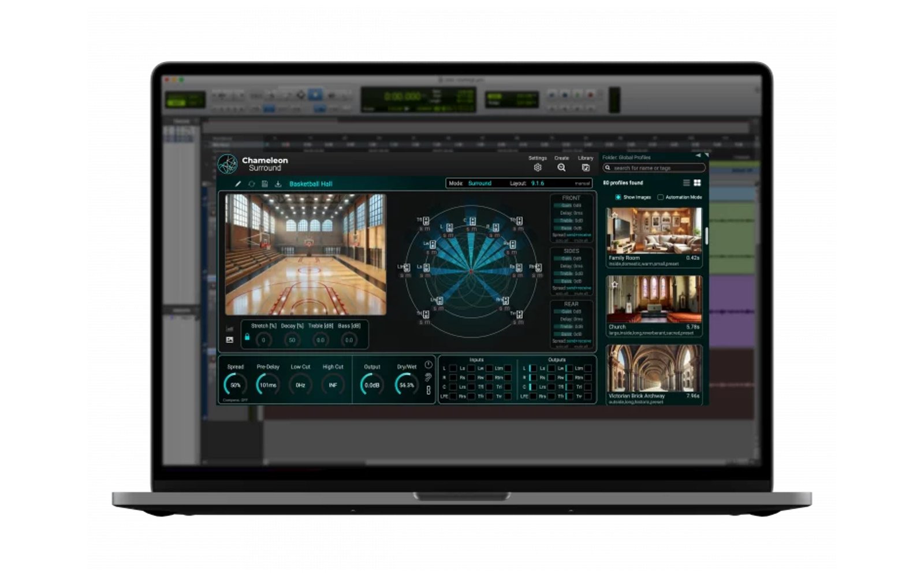Select the C center speaker icon
This screenshot has width=924, height=578.
point(472,221)
